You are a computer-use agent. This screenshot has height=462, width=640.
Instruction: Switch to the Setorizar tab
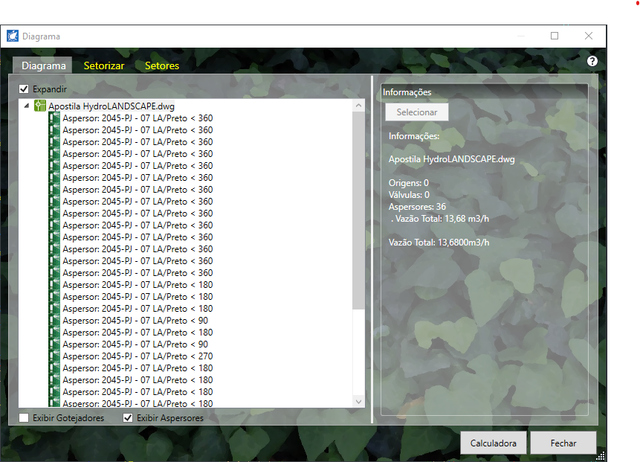(x=104, y=66)
